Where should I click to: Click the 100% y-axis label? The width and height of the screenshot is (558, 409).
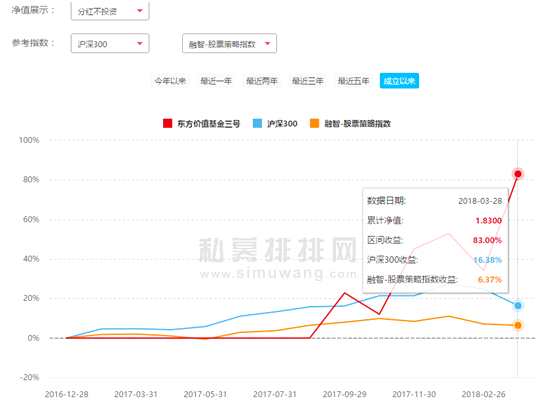[29, 140]
